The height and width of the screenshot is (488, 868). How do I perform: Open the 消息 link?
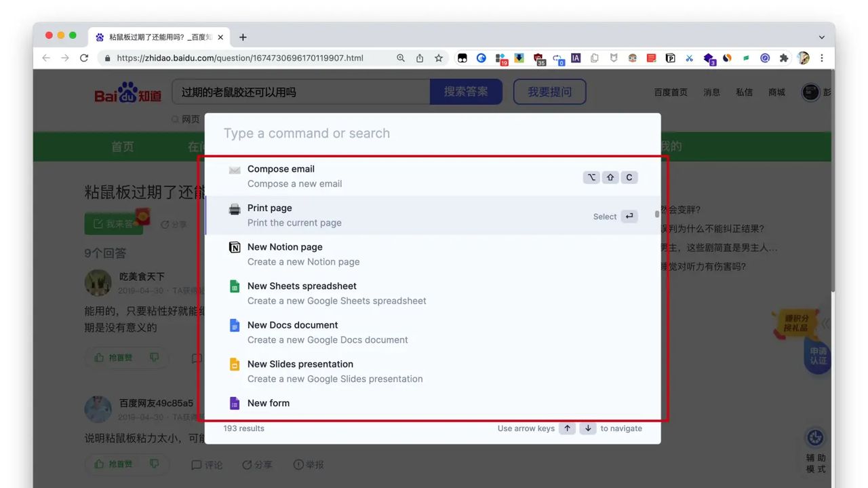click(712, 92)
